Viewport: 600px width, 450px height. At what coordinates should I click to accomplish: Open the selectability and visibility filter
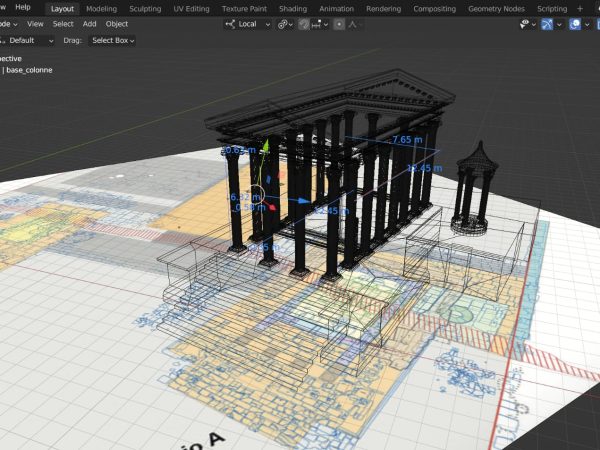(x=528, y=24)
